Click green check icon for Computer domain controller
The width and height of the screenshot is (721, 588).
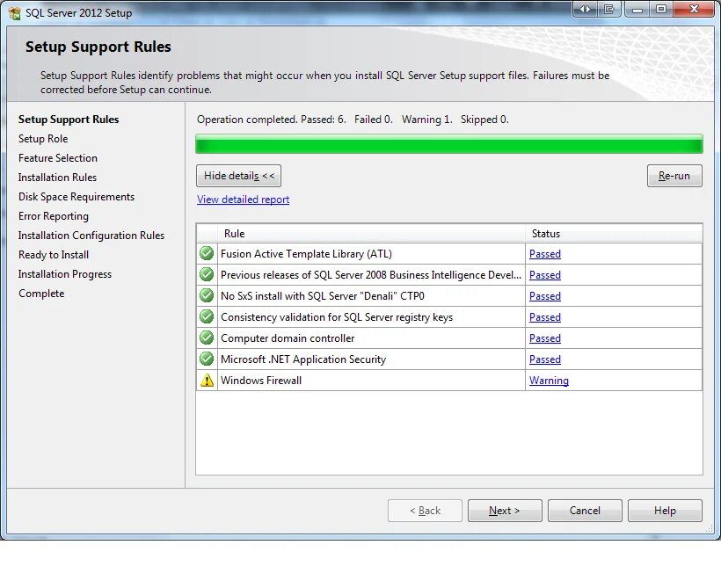207,338
